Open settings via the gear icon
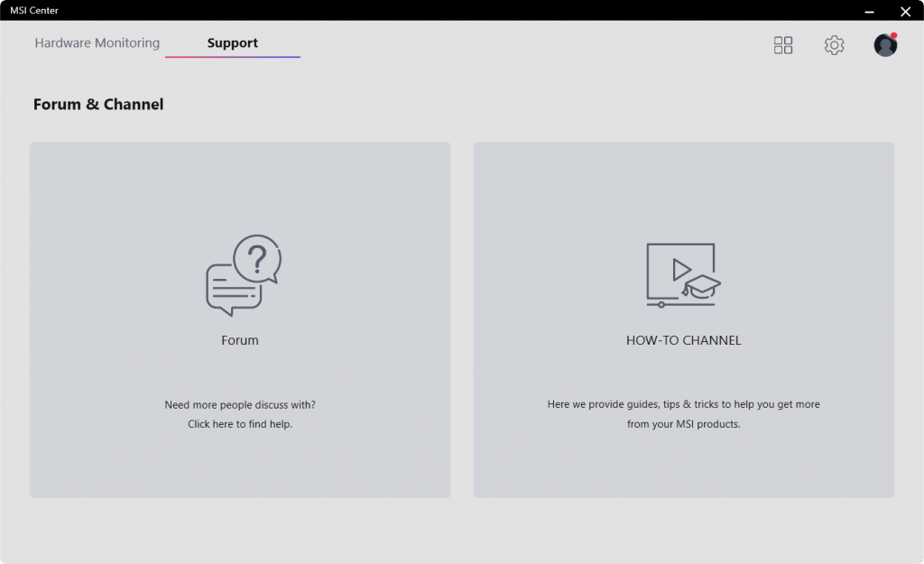Screen dimensions: 924x564 834,45
